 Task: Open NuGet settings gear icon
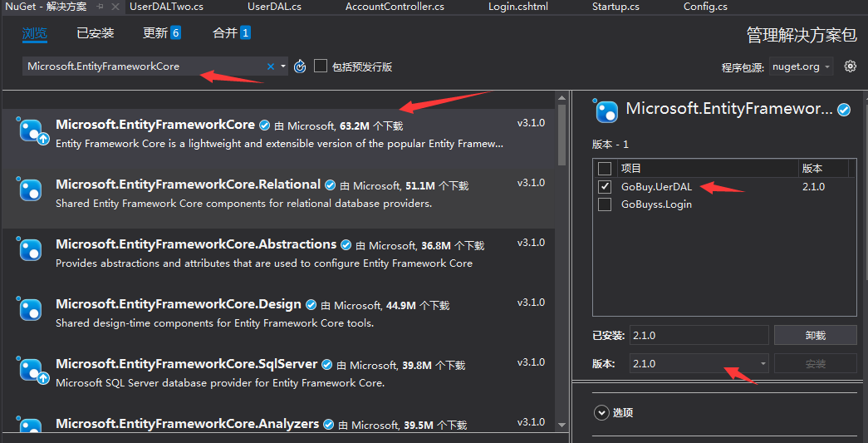(x=851, y=66)
